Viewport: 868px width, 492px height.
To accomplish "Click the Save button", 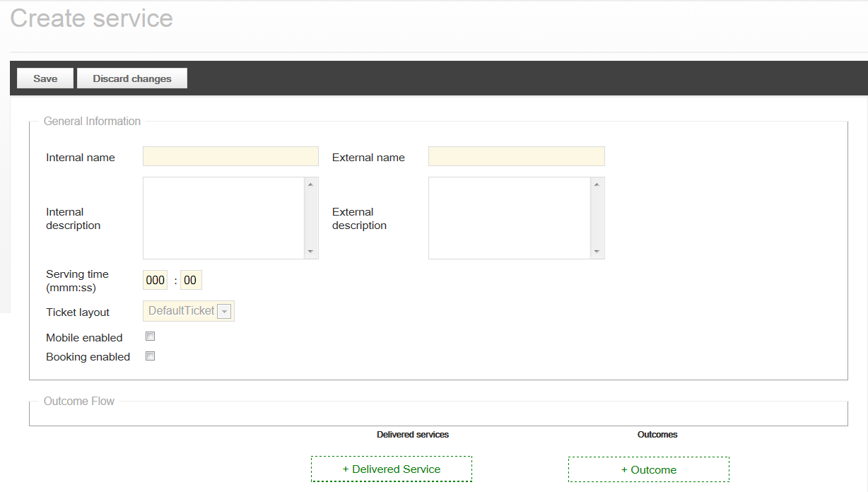I will (45, 78).
